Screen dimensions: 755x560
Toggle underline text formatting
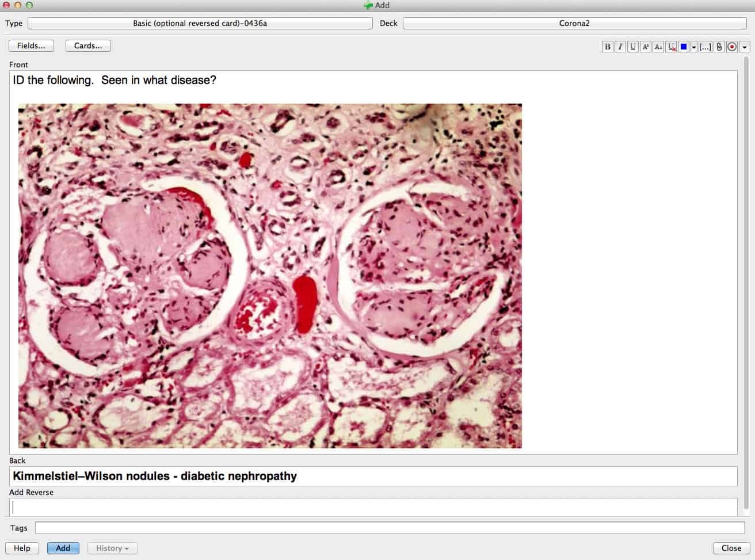632,47
